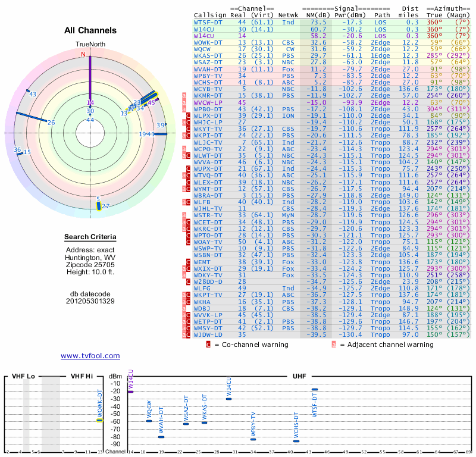Click the red N marker on radar
The width and height of the screenshot is (476, 457).
tap(83, 54)
